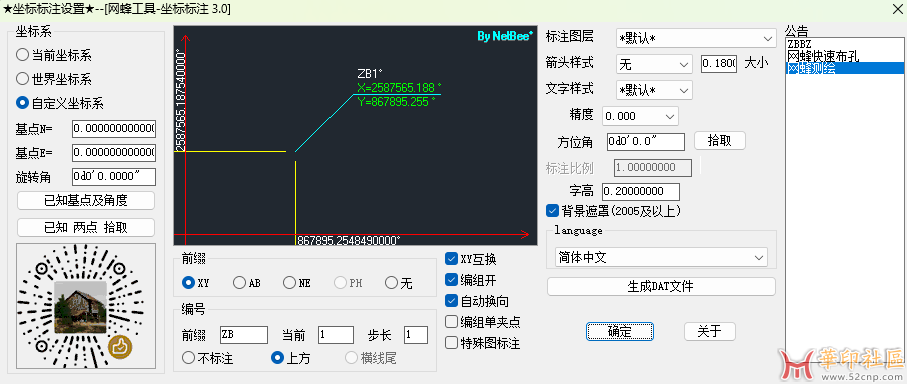Viewport: 907px width, 384px height.
Task: Click the 编号 前缀 ZB field
Action: coord(244,335)
